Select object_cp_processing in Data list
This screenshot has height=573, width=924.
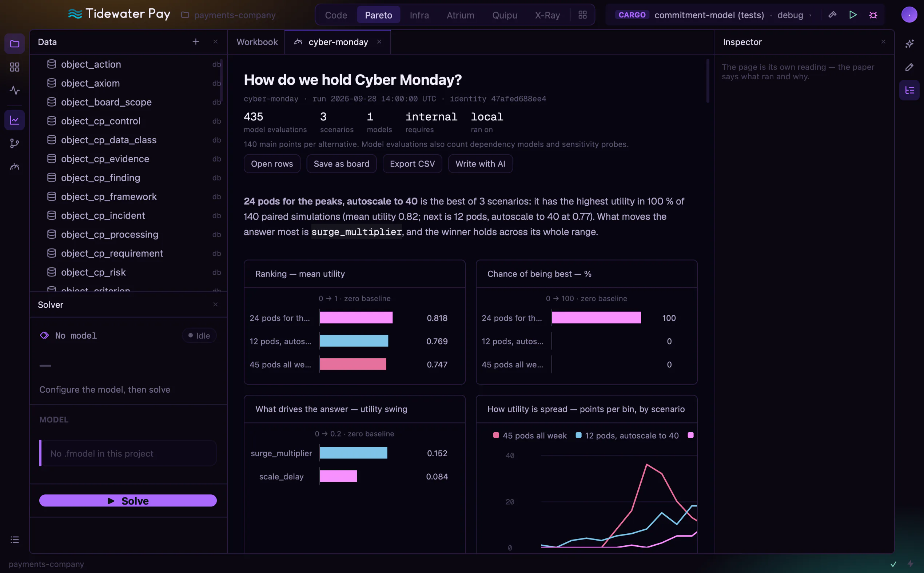(128, 235)
